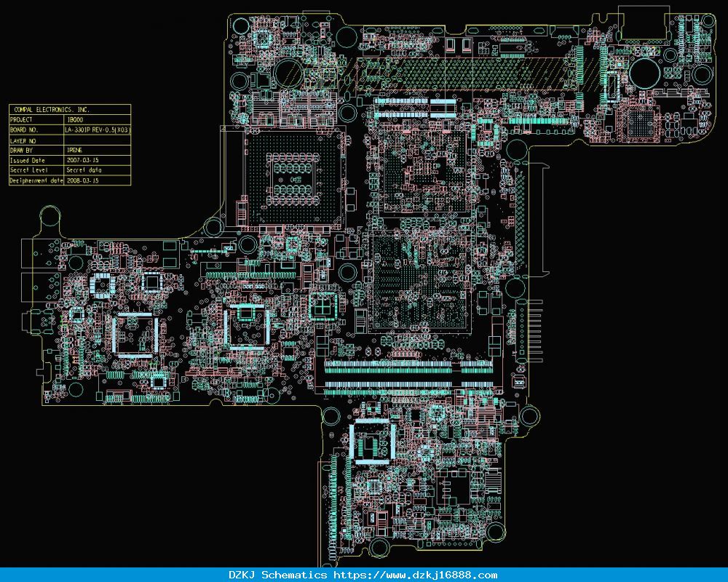Click the 'Decipherment date' label cell

(x=36, y=180)
